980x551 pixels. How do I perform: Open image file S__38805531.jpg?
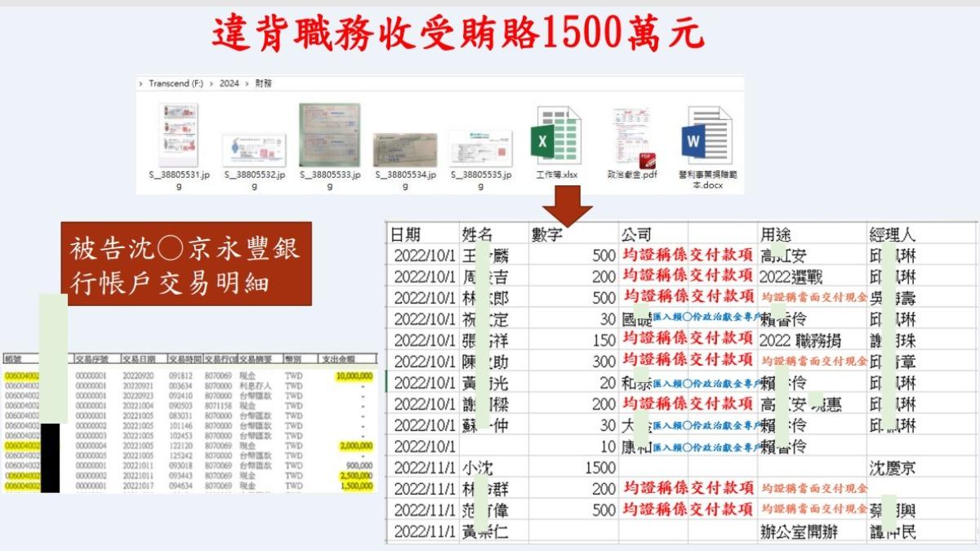pos(179,147)
